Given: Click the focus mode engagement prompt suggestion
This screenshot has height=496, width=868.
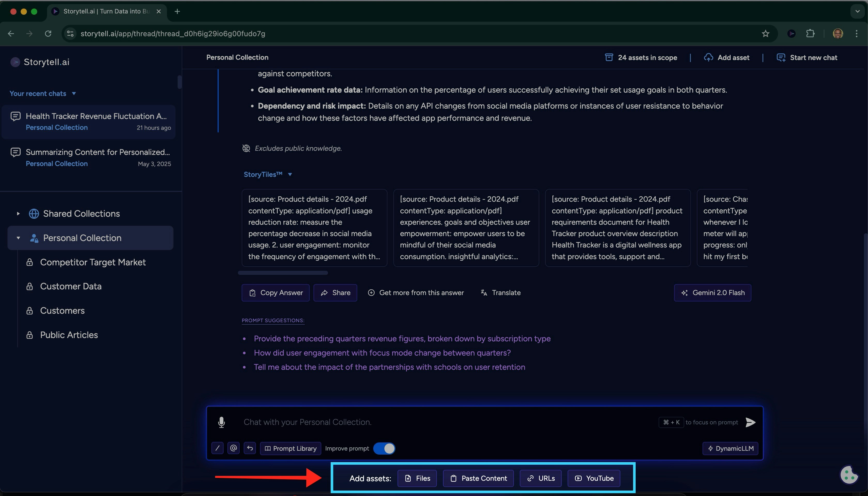Looking at the screenshot, I should point(382,353).
